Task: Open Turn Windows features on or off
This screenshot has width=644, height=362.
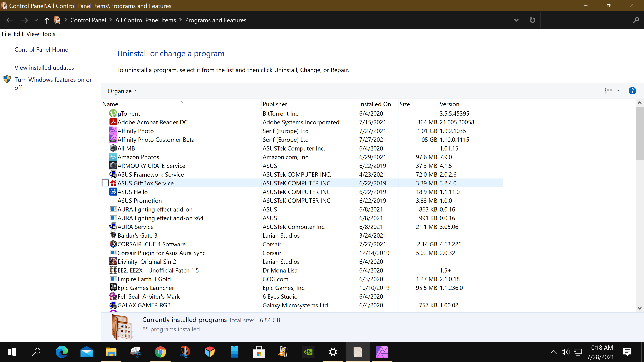Action: point(53,83)
